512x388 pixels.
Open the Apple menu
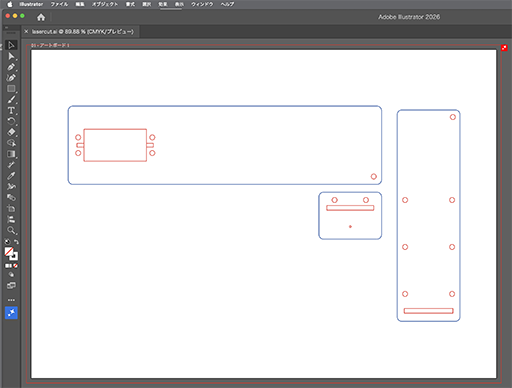[9, 4]
